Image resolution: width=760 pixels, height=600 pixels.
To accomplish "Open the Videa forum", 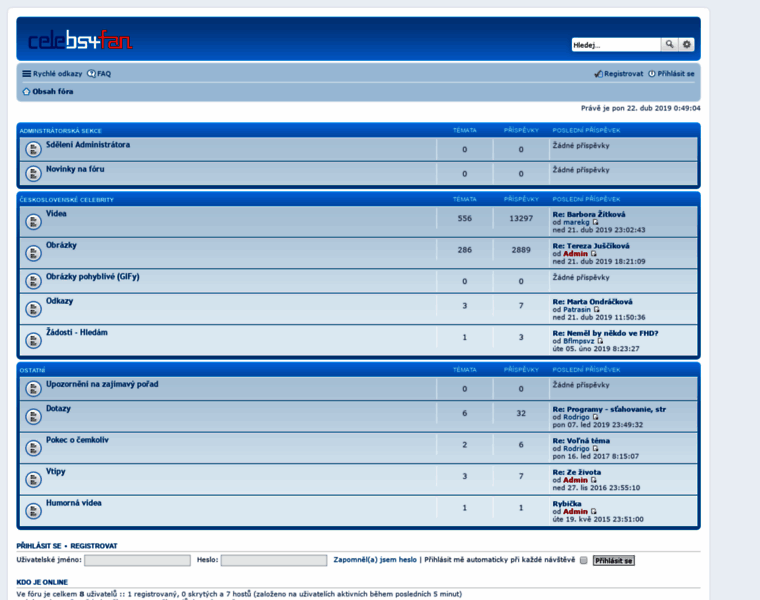I will click(56, 214).
